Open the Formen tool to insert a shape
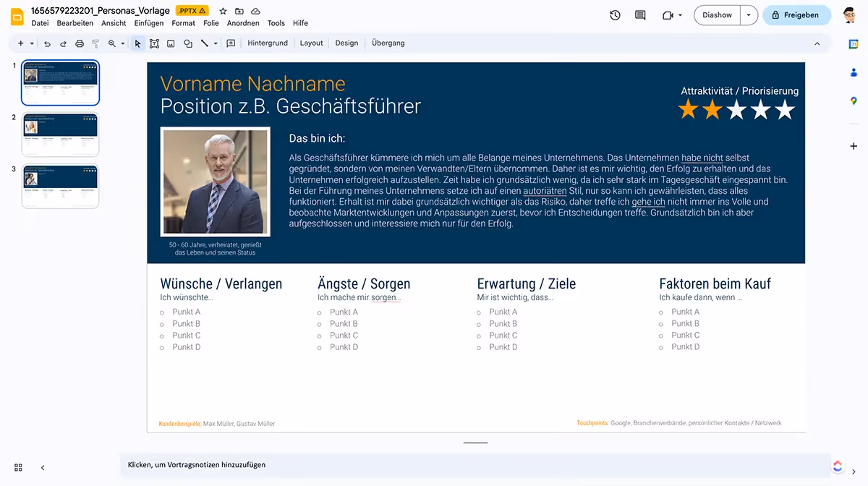868x486 pixels. 187,43
